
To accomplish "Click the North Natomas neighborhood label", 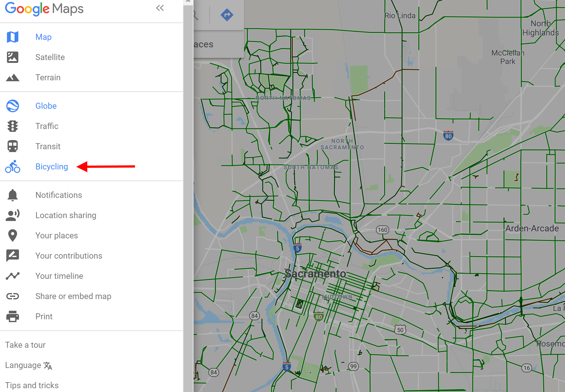I will pyautogui.click(x=283, y=98).
